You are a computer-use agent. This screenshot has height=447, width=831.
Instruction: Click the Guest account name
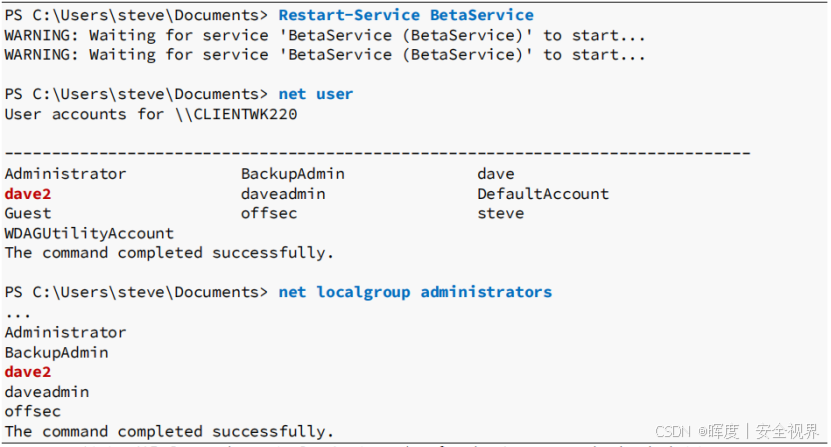(28, 214)
